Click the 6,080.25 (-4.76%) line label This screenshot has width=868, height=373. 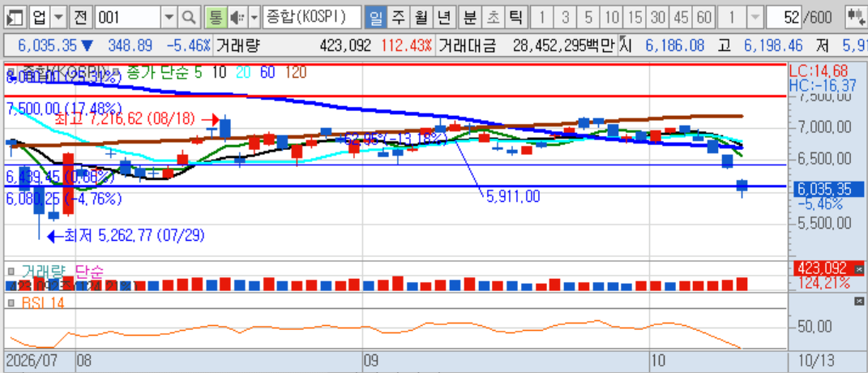64,198
